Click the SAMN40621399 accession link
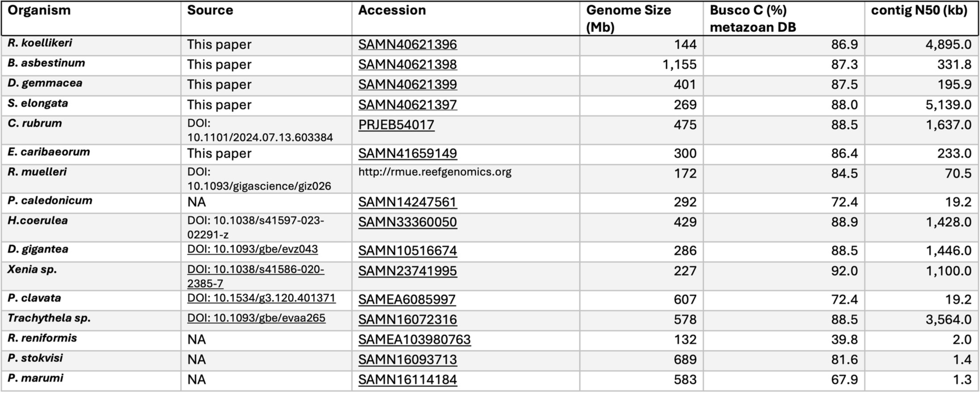 (x=407, y=85)
